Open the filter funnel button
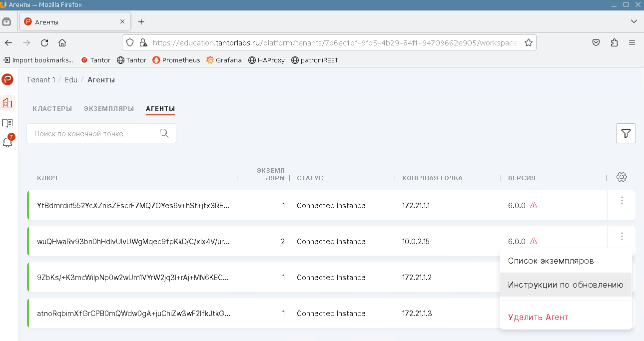 point(626,133)
